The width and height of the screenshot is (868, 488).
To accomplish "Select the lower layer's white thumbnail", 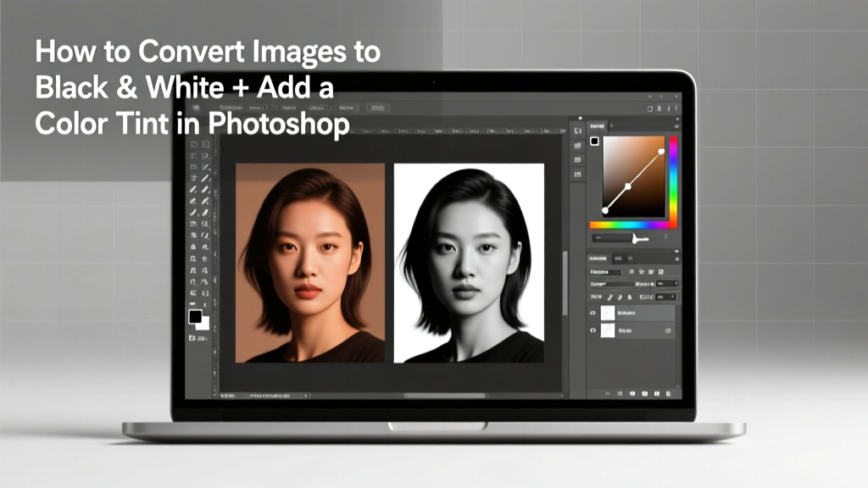I will 608,330.
